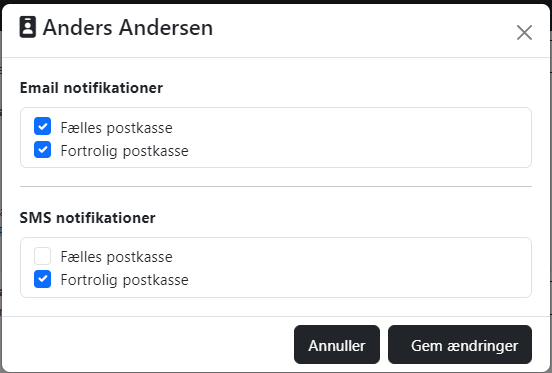Disable Fortrolig postkasse checkbox under SMS notifikationer
This screenshot has width=552, height=373.
[43, 279]
